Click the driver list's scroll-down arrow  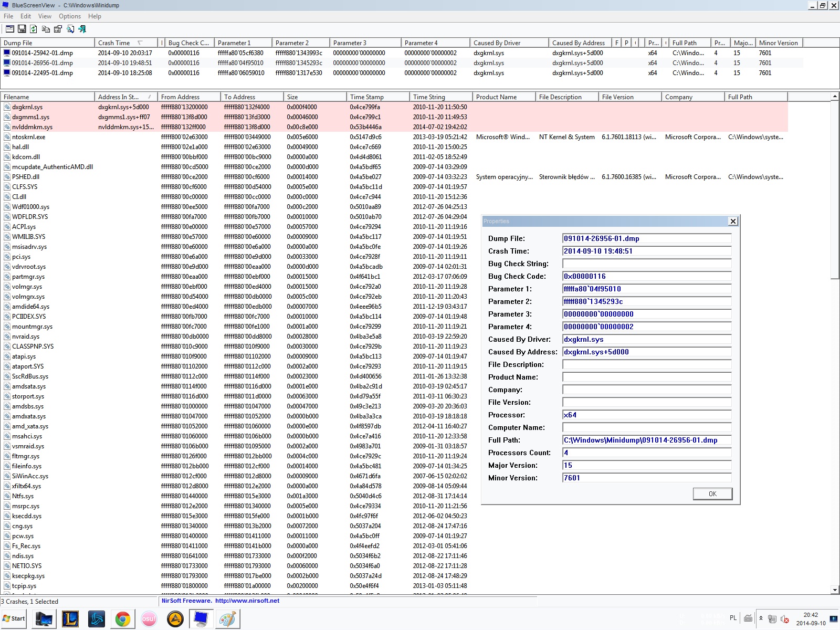click(x=835, y=590)
